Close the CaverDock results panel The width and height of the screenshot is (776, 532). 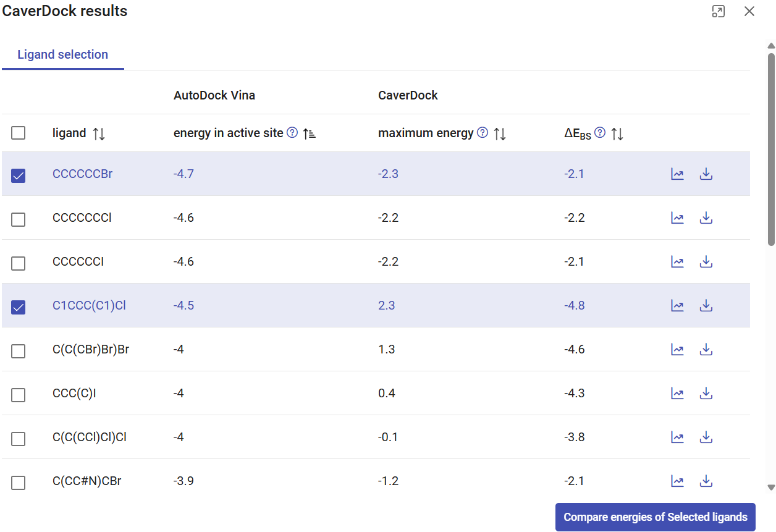(749, 11)
